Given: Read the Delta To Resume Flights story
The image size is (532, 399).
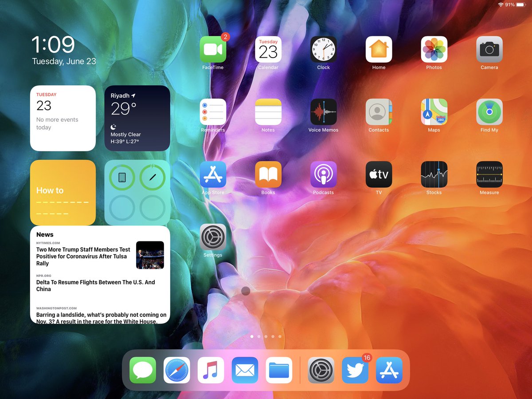Looking at the screenshot, I should 96,285.
